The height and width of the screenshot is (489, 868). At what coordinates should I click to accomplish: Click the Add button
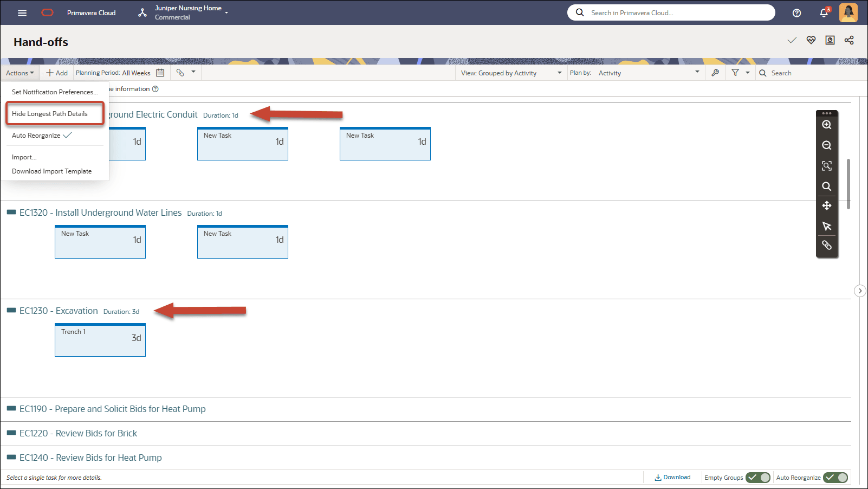57,73
